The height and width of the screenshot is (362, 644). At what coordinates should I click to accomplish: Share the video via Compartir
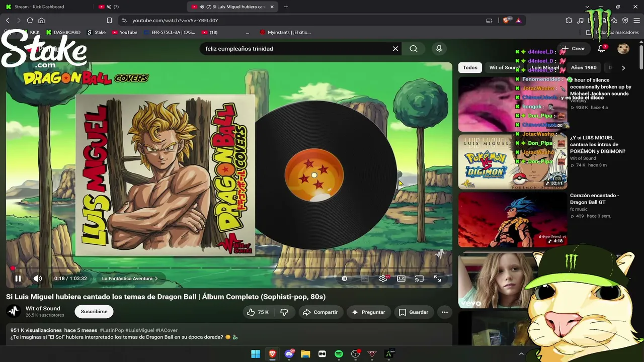point(320,312)
